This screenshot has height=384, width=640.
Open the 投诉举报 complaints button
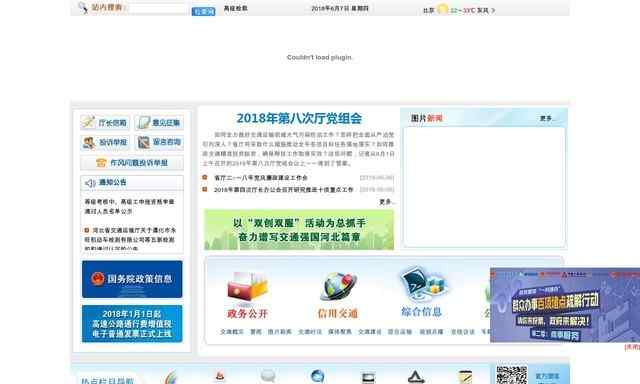point(105,142)
